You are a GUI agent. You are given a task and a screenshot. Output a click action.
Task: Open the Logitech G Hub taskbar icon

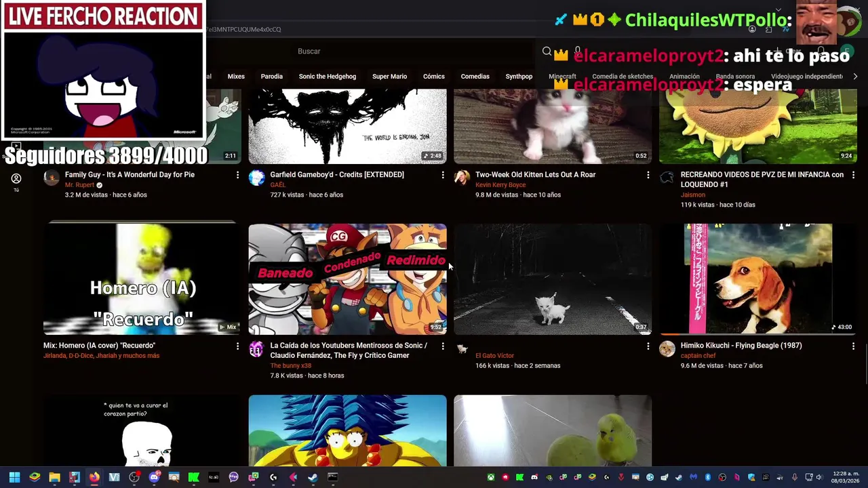(x=273, y=477)
